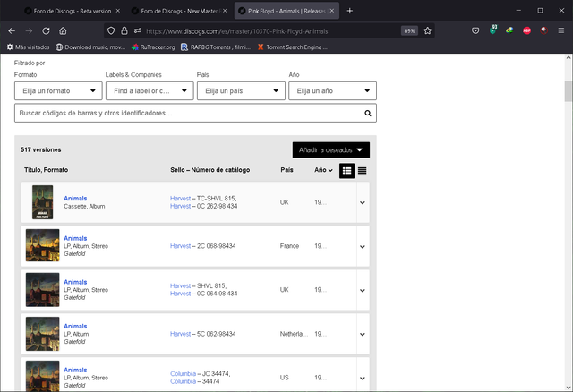Open the 'Añadir a deseados' dropdown button
Screen dimensions: 573x392
[331, 150]
